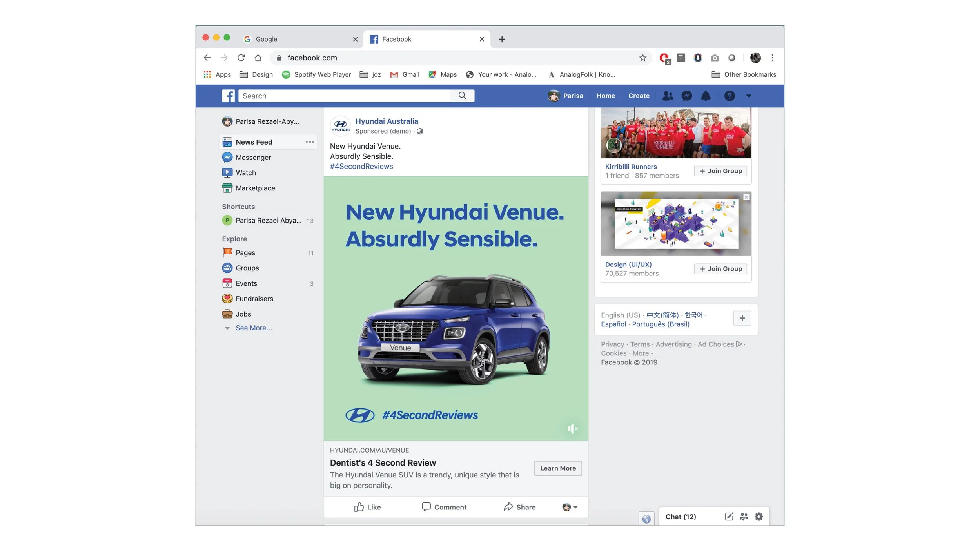
Task: Create new group chat icon
Action: [744, 517]
